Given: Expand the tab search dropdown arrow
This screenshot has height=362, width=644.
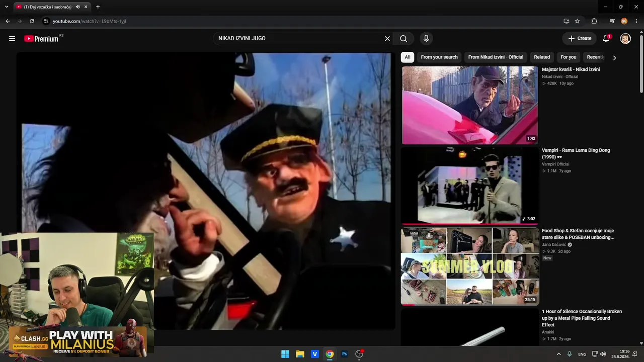Looking at the screenshot, I should [x=7, y=7].
